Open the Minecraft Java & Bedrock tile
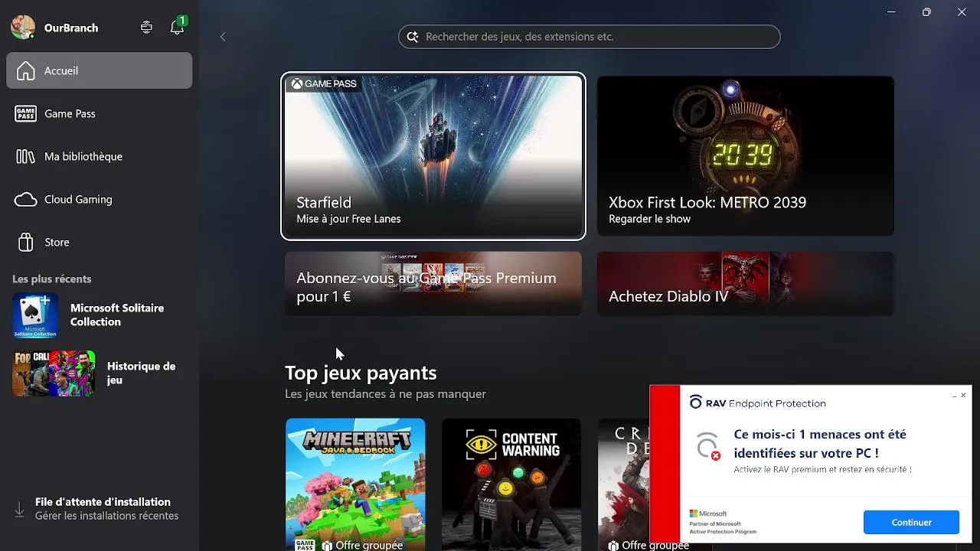 (355, 484)
